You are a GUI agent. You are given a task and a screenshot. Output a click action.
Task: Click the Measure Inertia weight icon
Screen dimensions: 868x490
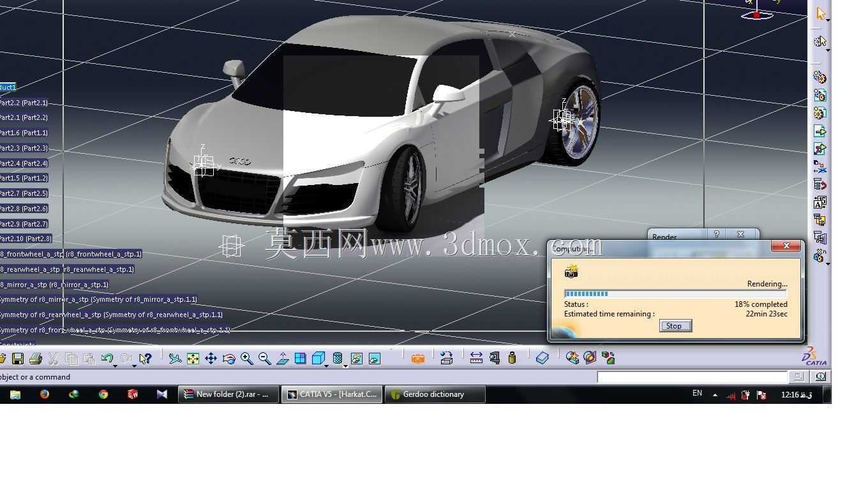point(512,359)
